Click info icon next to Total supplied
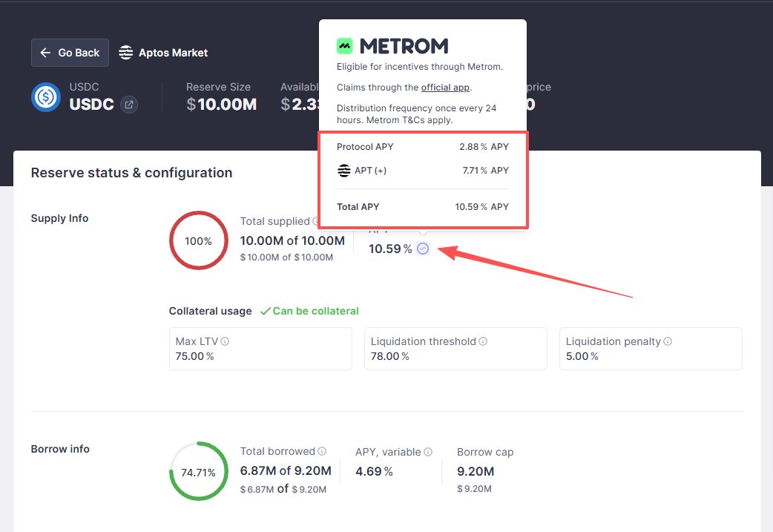773x532 pixels. click(316, 221)
